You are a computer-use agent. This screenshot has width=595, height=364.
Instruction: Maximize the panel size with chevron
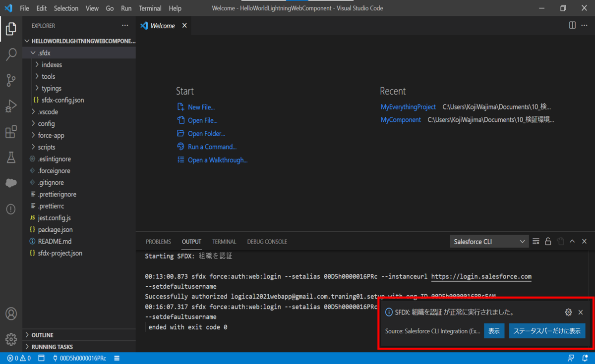(572, 242)
